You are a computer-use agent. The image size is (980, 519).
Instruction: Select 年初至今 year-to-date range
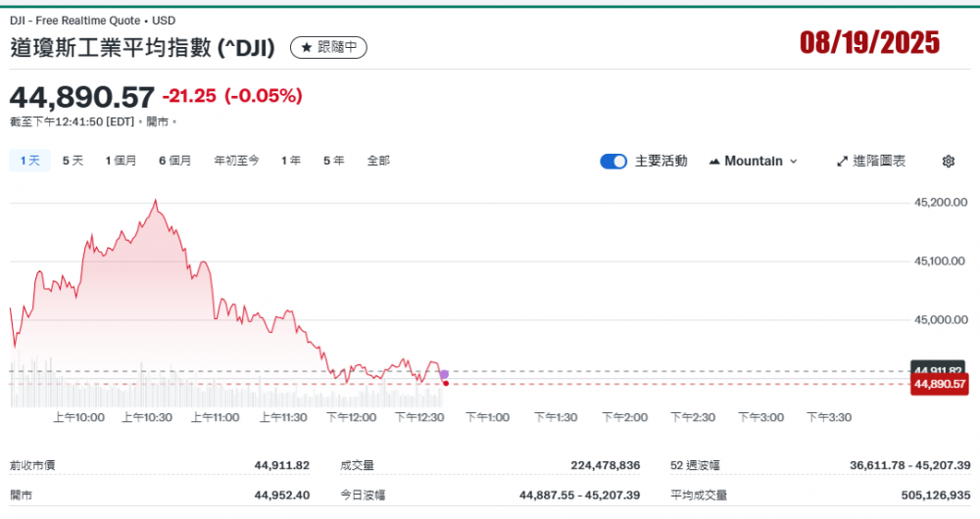(236, 161)
